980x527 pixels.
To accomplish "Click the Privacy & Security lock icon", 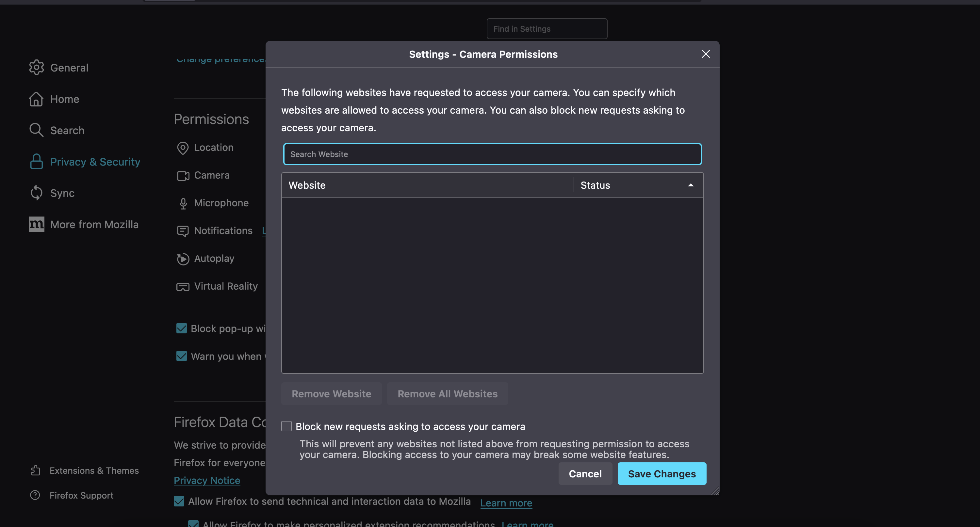I will tap(36, 162).
